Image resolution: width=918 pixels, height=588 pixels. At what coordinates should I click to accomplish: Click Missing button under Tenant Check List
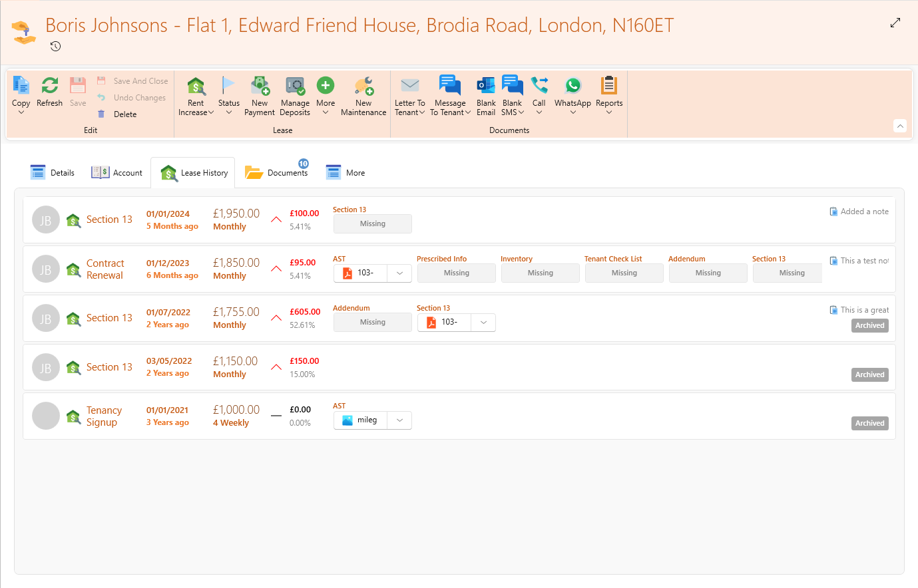click(624, 273)
